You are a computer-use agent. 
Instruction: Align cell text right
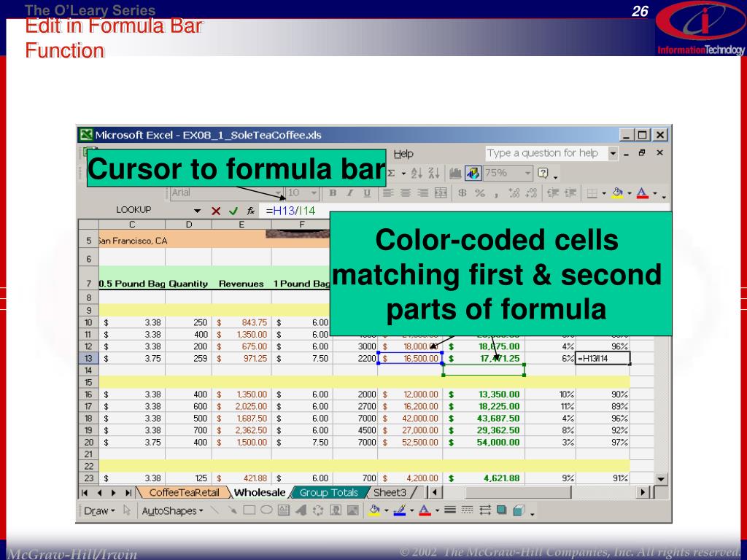tap(422, 192)
